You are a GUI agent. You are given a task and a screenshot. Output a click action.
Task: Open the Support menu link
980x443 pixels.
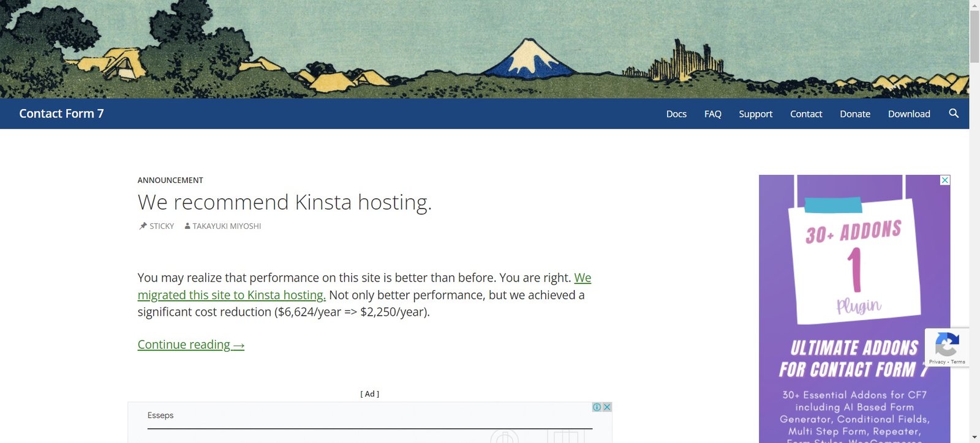[x=755, y=114]
